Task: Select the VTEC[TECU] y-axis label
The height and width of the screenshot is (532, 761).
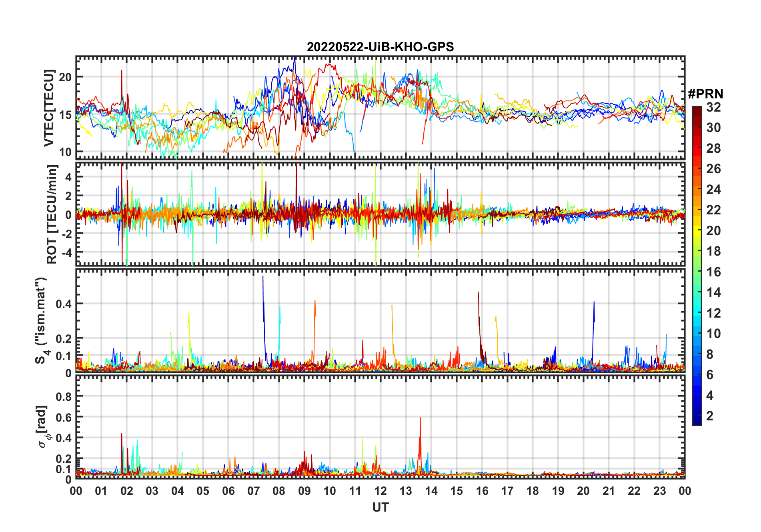Action: coord(49,108)
